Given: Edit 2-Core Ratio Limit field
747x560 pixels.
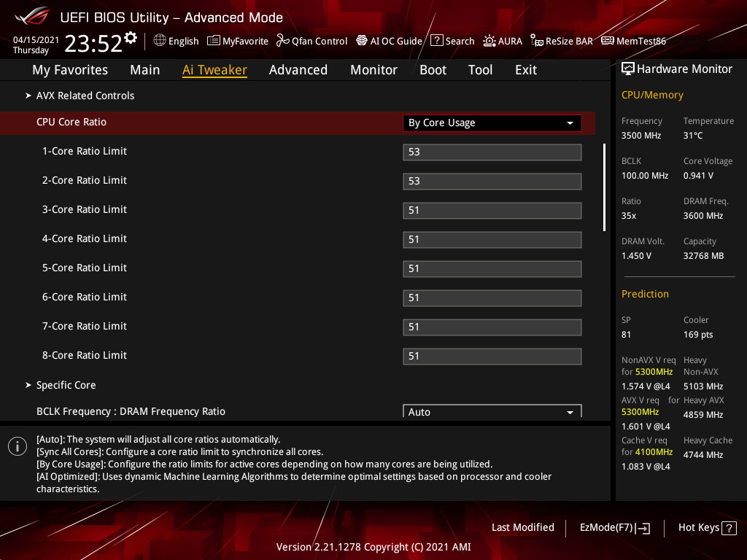Looking at the screenshot, I should [x=492, y=181].
